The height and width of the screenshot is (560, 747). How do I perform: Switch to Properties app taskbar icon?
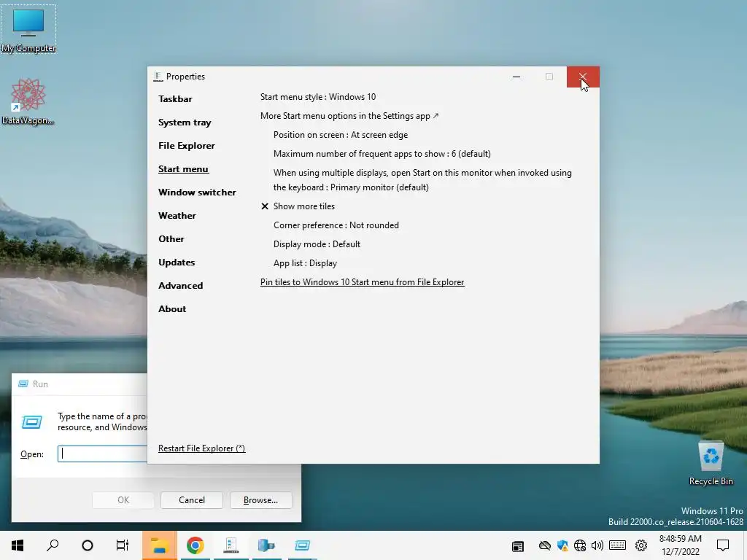pyautogui.click(x=231, y=545)
